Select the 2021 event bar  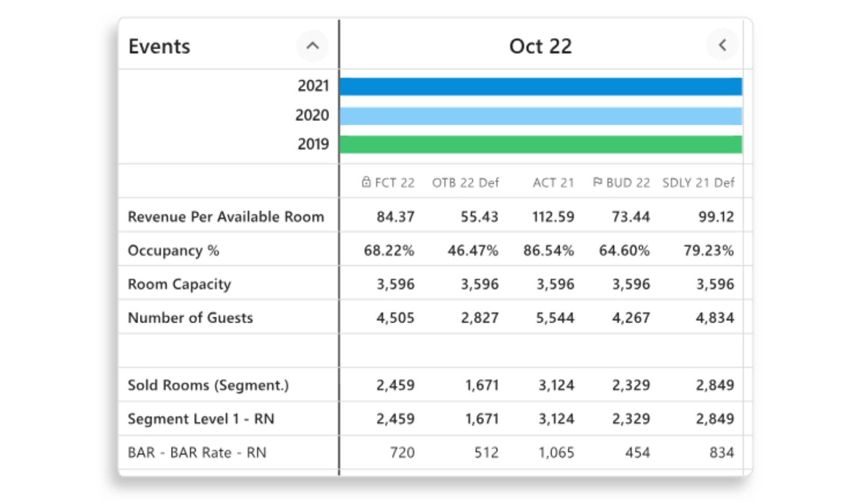pyautogui.click(x=541, y=87)
